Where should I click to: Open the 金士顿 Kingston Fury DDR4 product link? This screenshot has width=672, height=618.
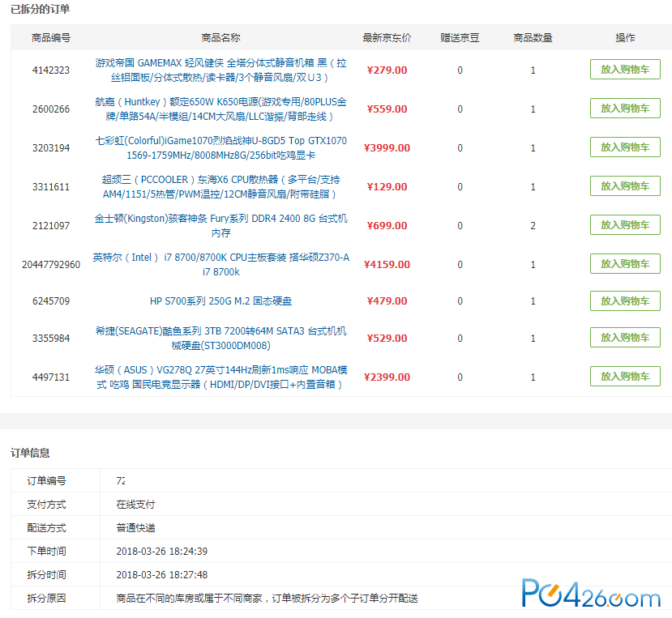[220, 226]
